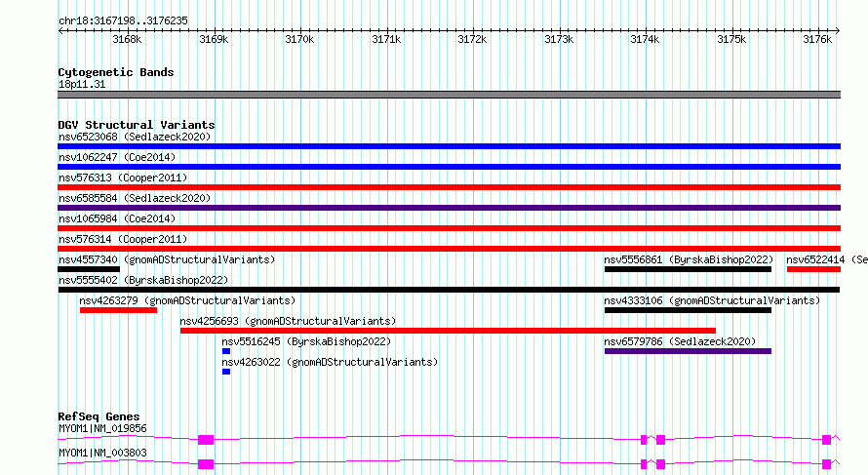
Task: Click the 3170k ruler tick label
Action: [299, 39]
